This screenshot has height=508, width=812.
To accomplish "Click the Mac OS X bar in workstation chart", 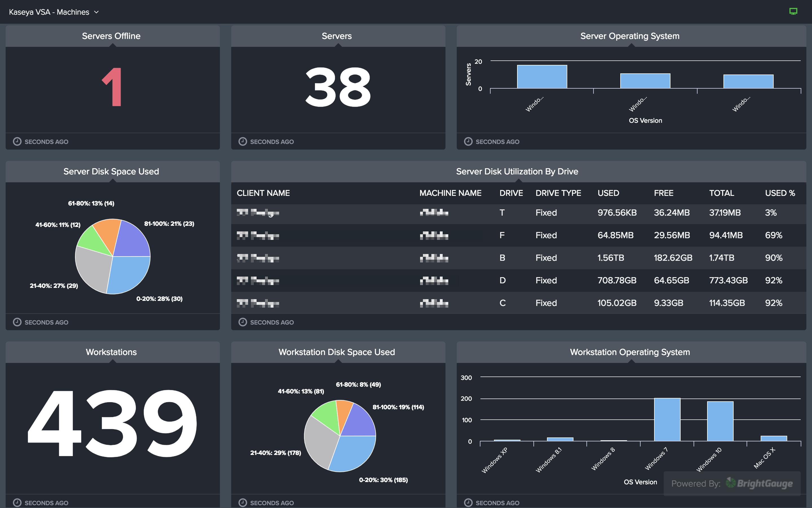I will [x=774, y=439].
